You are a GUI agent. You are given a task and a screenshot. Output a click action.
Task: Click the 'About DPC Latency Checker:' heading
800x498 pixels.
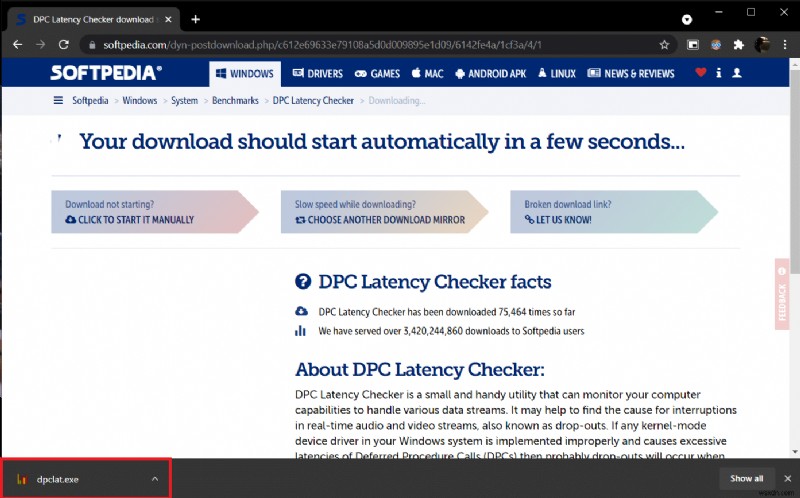420,369
